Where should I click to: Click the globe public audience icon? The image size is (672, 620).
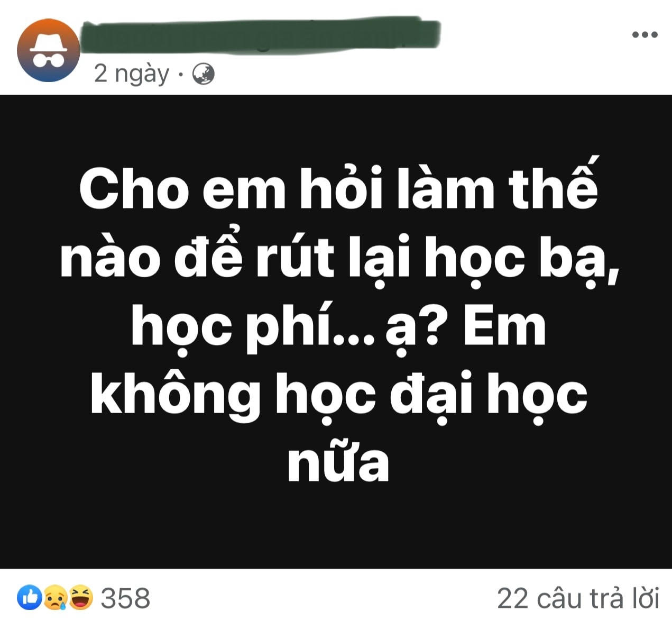coord(204,74)
